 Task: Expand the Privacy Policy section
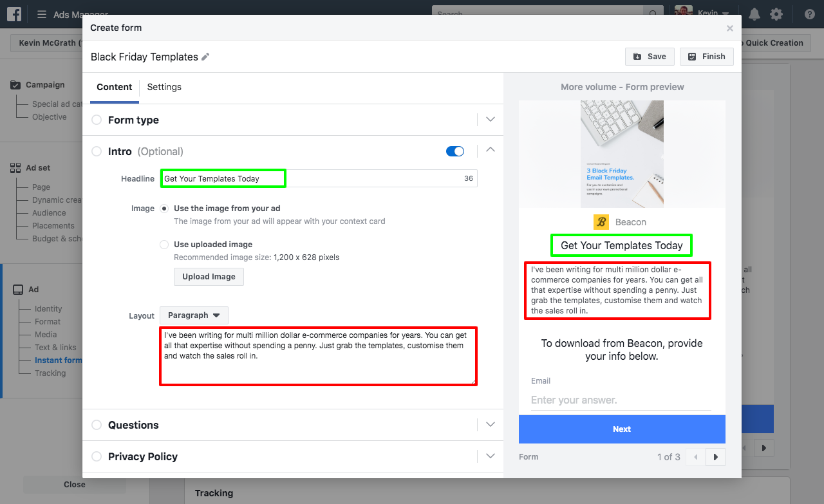pyautogui.click(x=490, y=456)
